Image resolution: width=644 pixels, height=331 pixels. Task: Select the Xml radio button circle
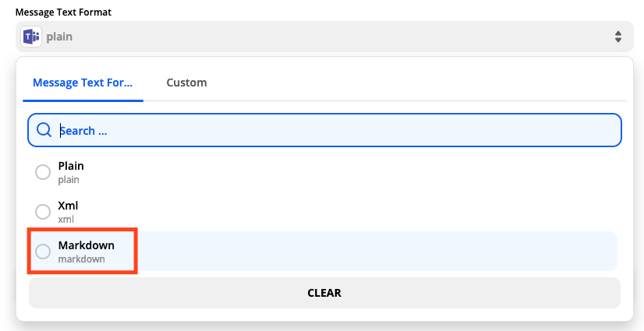tap(43, 212)
